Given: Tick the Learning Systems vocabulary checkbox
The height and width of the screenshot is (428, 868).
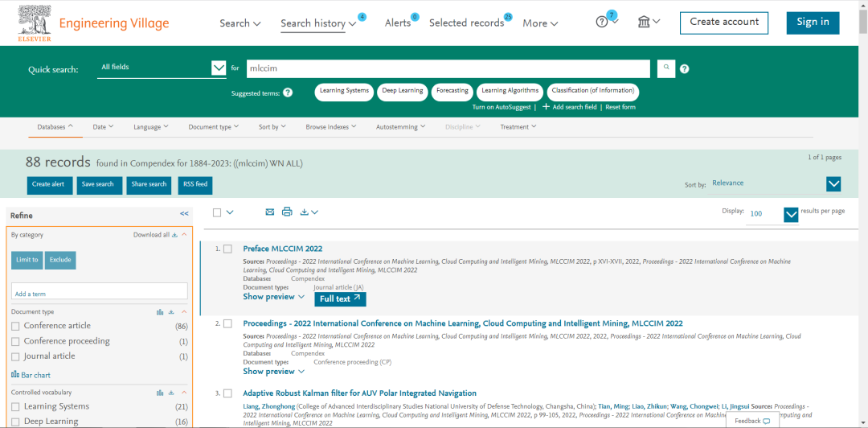Looking at the screenshot, I should click(x=15, y=407).
